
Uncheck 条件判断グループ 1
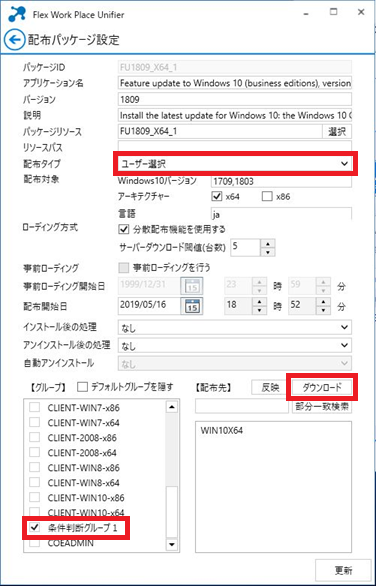click(x=35, y=528)
